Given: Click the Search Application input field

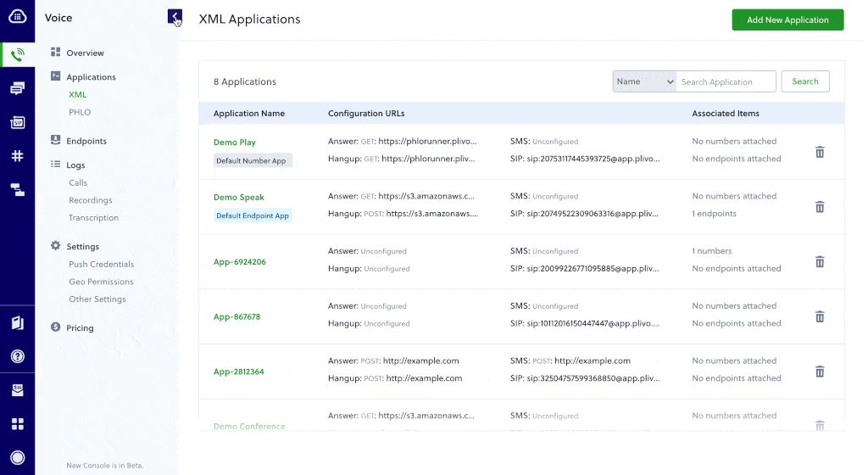Looking at the screenshot, I should tap(726, 81).
